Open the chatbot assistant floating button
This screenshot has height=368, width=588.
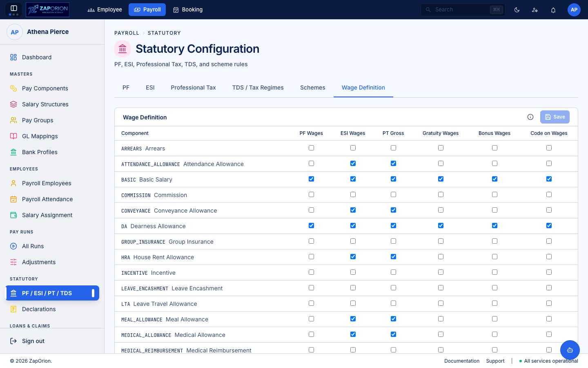click(x=570, y=350)
